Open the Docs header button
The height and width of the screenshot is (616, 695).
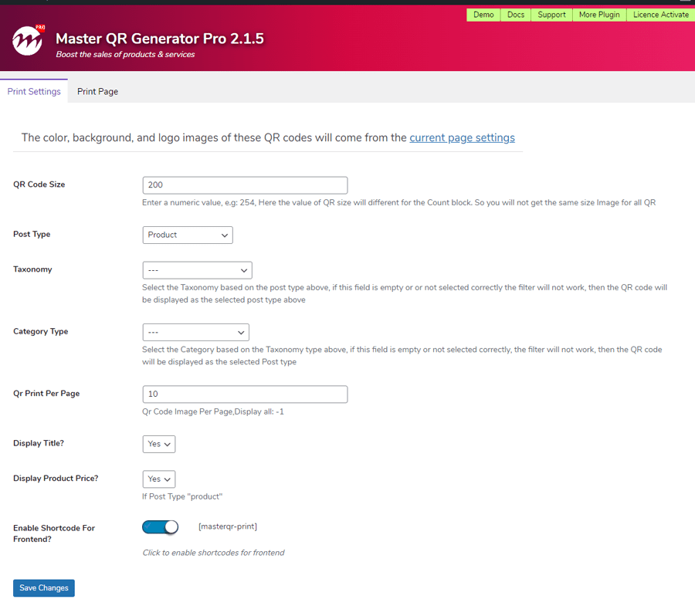coord(515,15)
